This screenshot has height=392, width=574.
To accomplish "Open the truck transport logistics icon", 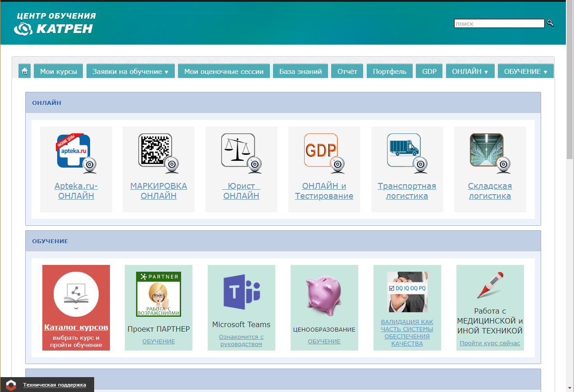I will [x=407, y=153].
